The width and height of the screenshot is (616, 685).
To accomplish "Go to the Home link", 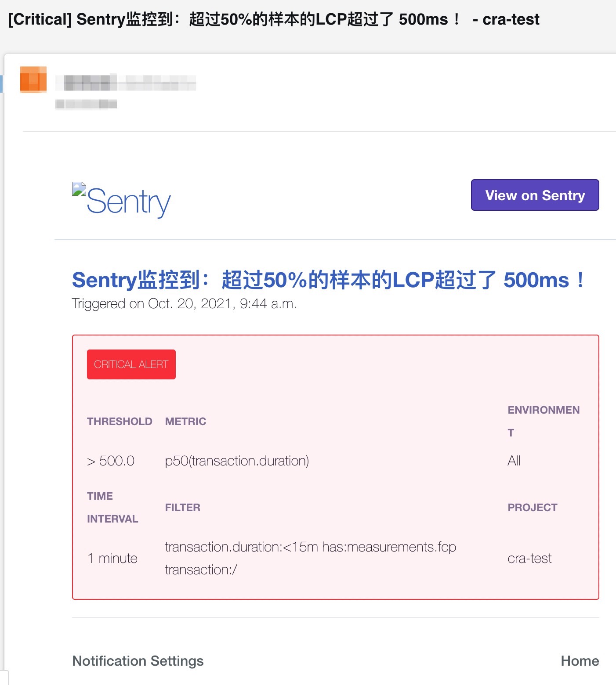I will [x=580, y=661].
